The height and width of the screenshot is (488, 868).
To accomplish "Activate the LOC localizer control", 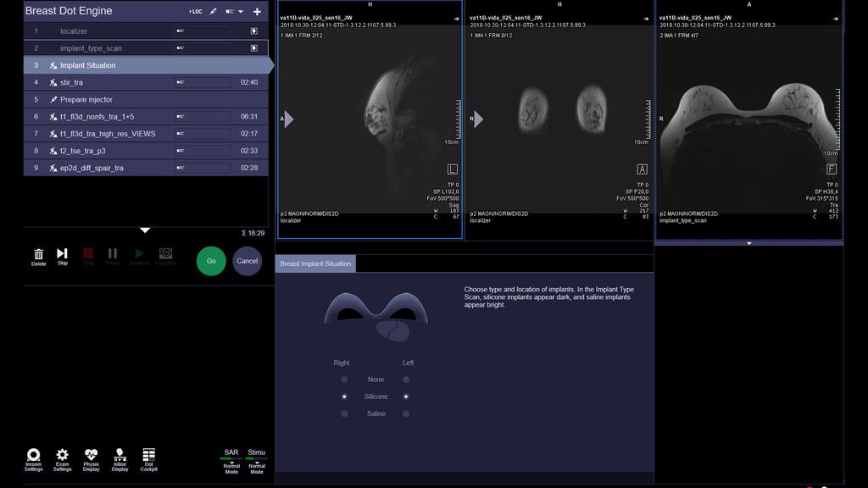I will (x=195, y=11).
